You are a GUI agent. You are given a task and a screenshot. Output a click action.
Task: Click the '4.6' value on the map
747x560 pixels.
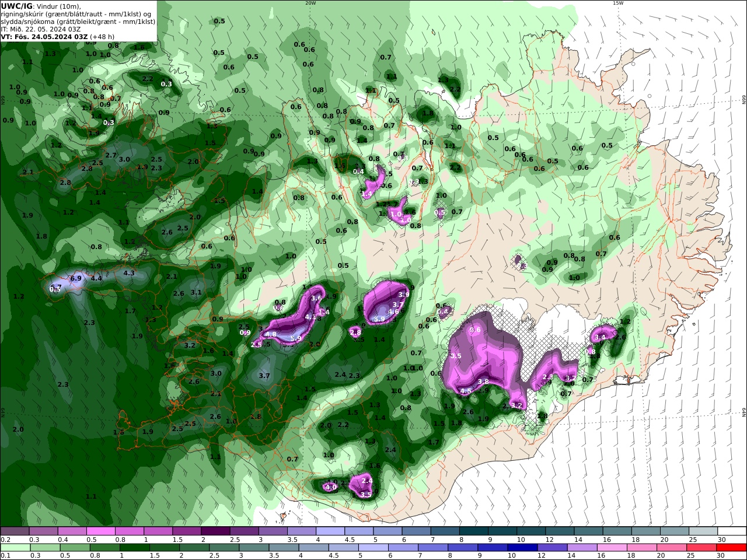(393, 311)
